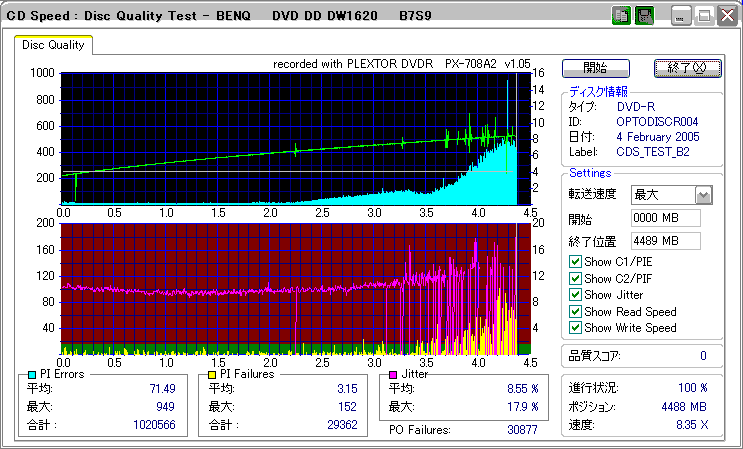Toggle Show Read Speed checkbox
The height and width of the screenshot is (449, 743).
575,311
